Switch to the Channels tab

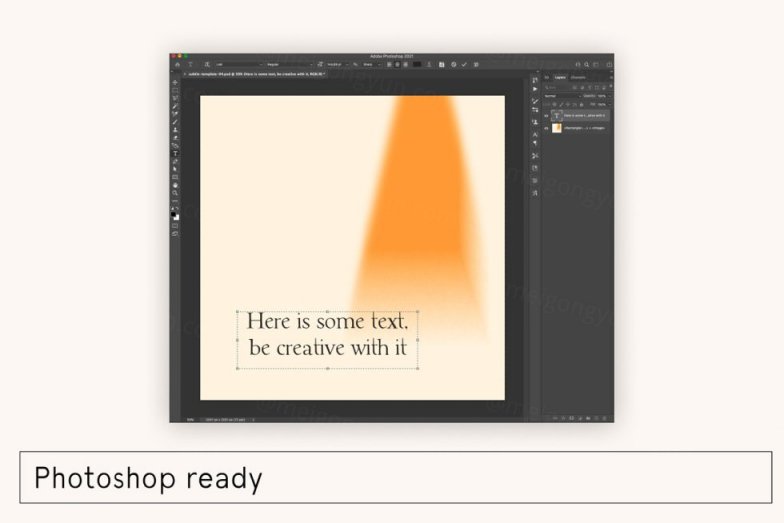coord(579,77)
